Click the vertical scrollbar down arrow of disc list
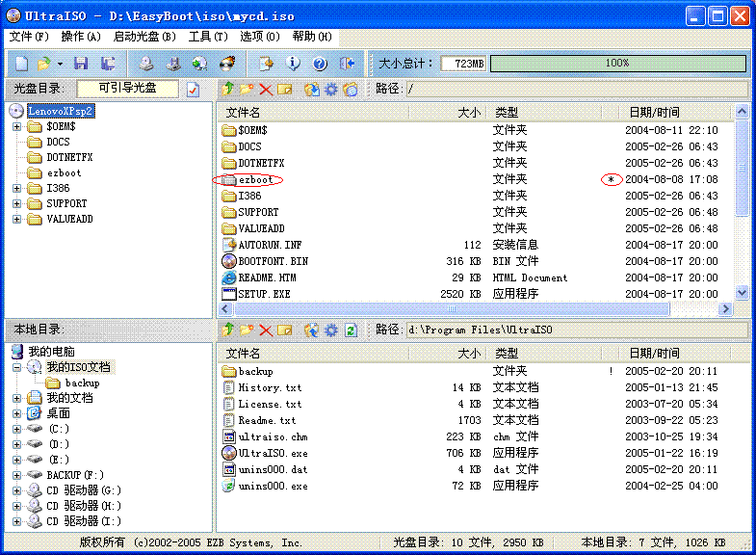Viewport: 756px width, 555px height. [742, 292]
